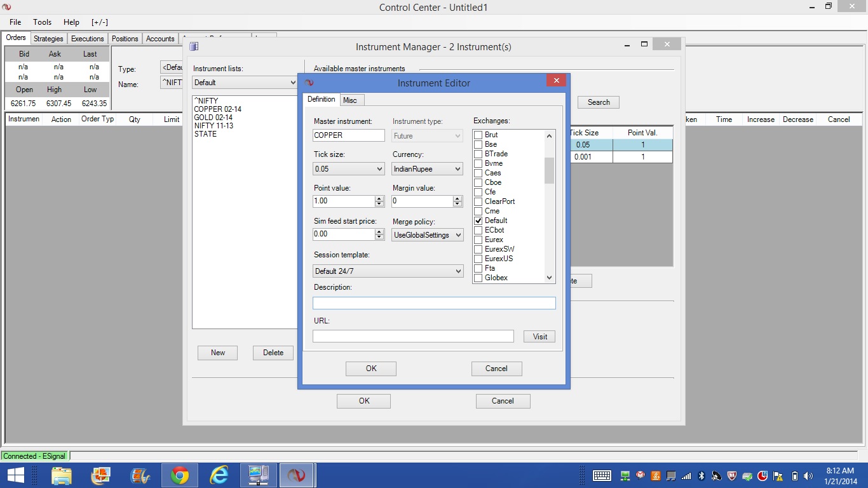Click the Visit button next to URL
This screenshot has height=488, width=868.
539,337
